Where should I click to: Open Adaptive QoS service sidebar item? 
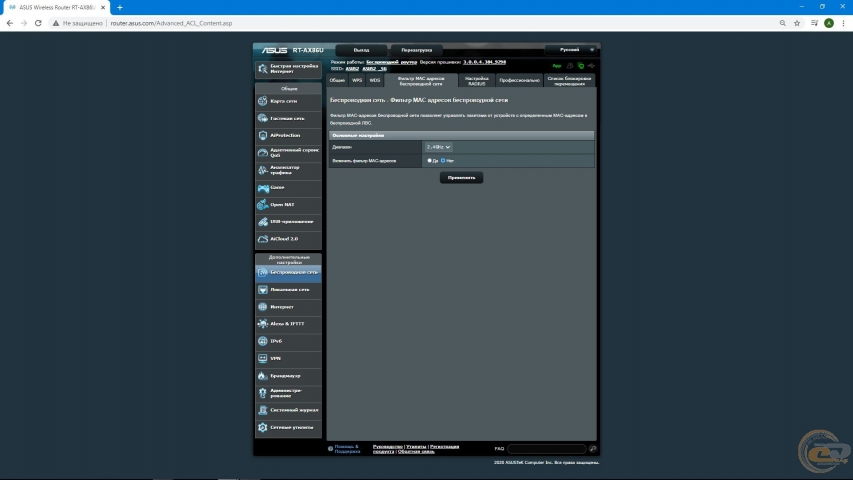288,152
